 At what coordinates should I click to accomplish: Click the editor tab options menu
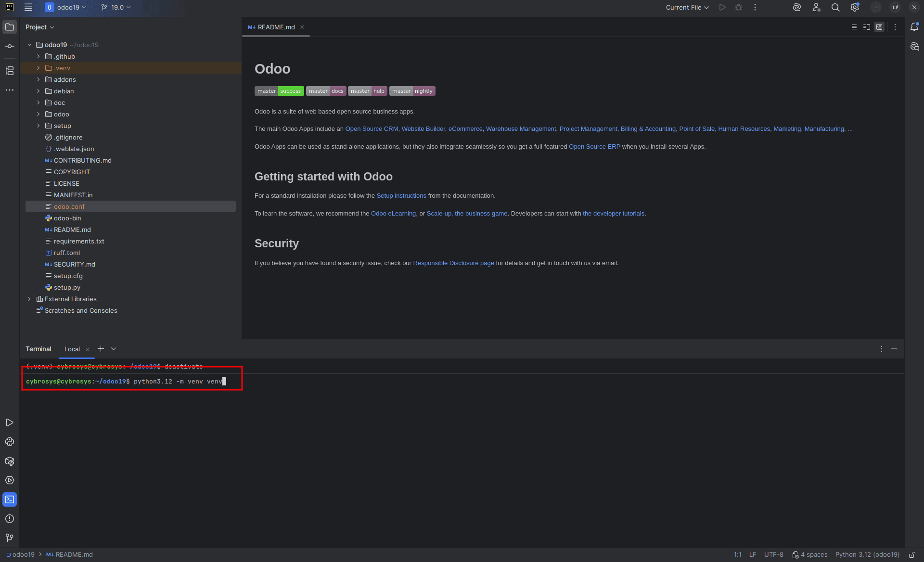(895, 27)
